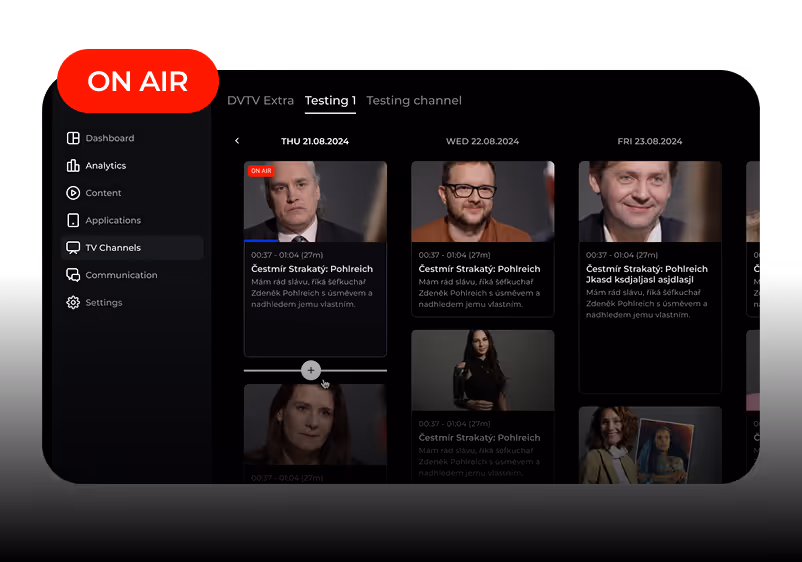Image resolution: width=802 pixels, height=562 pixels.
Task: Open the Analytics menu label
Action: click(106, 166)
